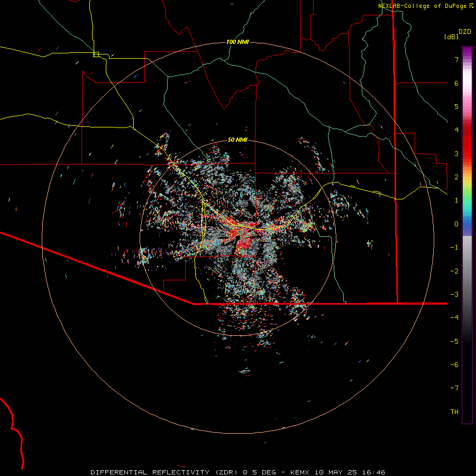
Task: Click the 4 value on the color scale
Action: click(x=456, y=130)
